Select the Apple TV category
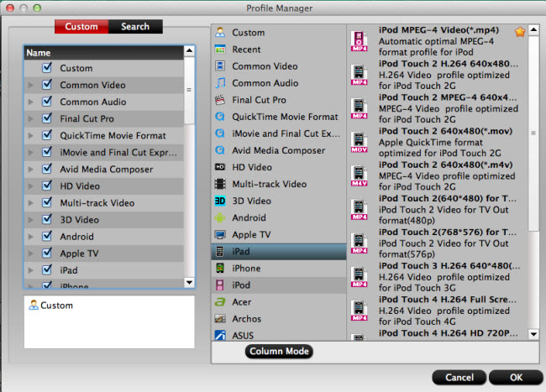The image size is (546, 392). pyautogui.click(x=279, y=234)
